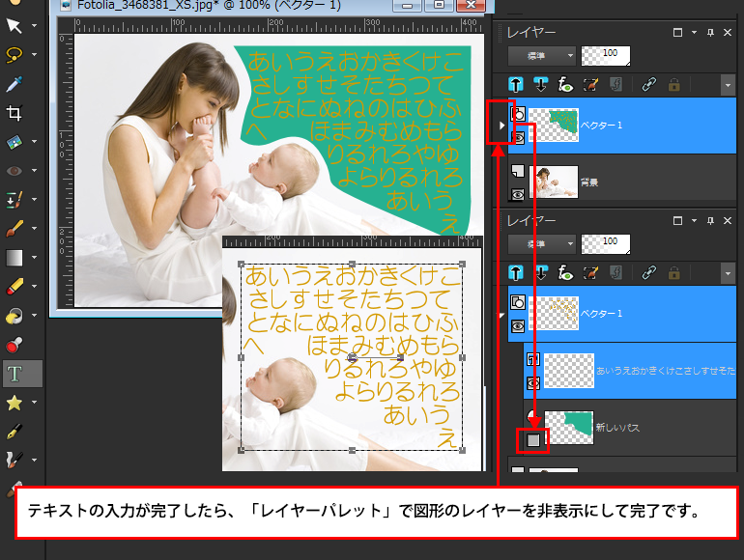Maximize the upper Layers panel
The height and width of the screenshot is (560, 744).
(677, 33)
